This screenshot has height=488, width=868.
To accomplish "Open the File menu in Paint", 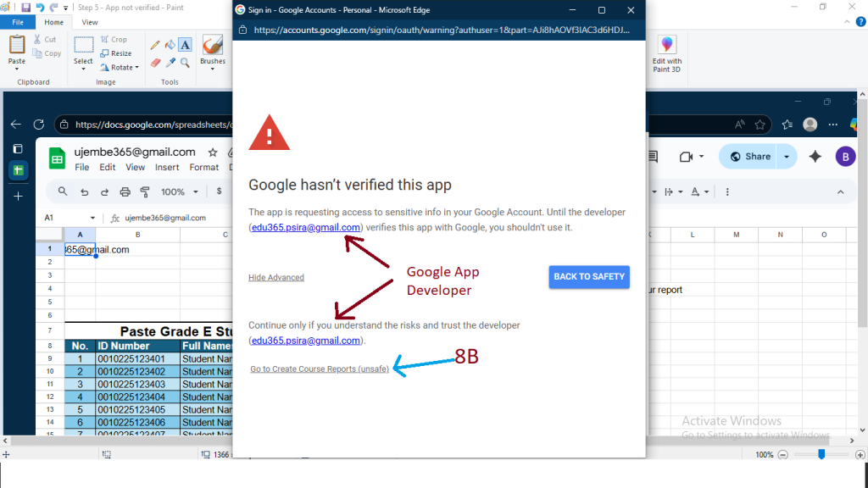I will coord(17,23).
